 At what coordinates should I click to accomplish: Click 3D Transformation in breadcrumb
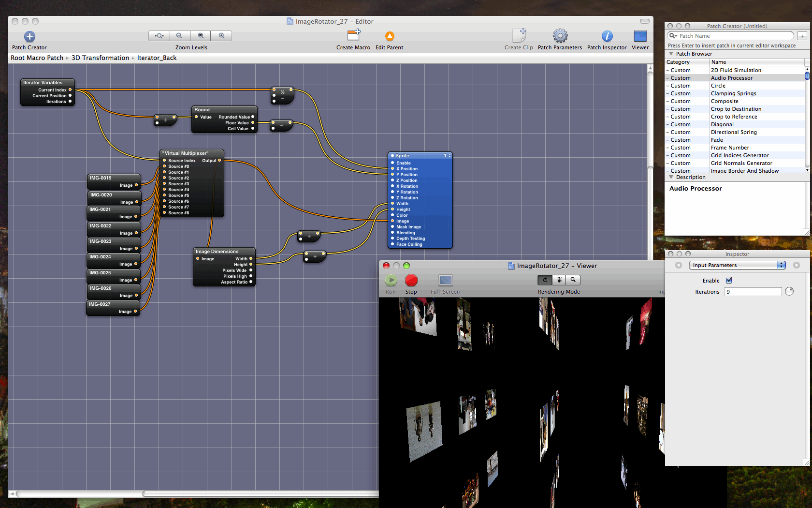100,58
